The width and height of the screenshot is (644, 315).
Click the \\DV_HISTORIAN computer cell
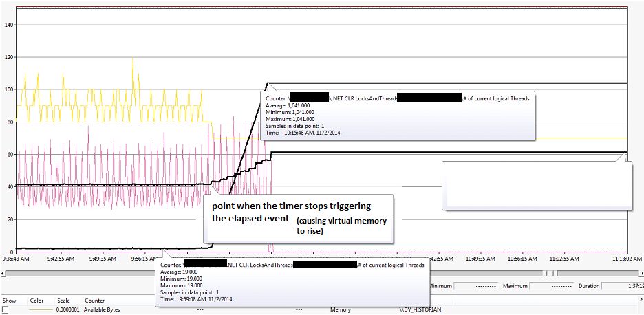coord(421,309)
